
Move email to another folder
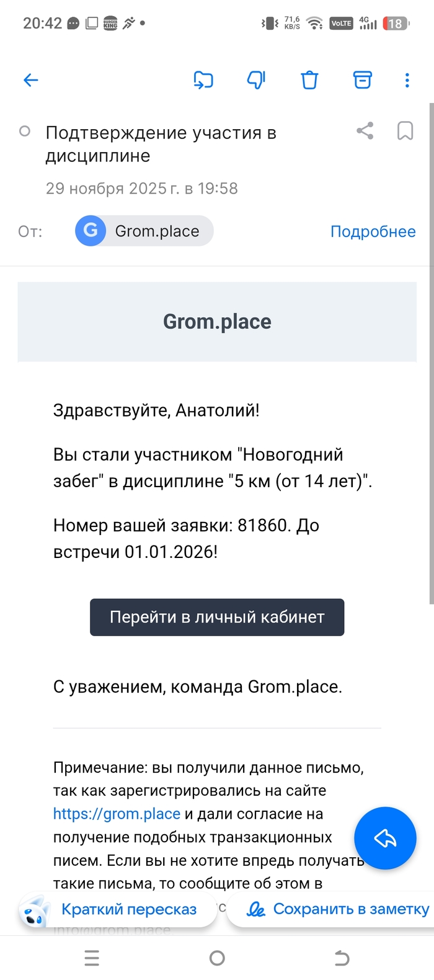203,80
